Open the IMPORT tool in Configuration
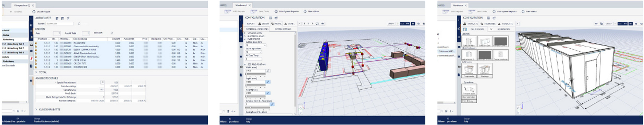The image size is (644, 125). point(251,24)
